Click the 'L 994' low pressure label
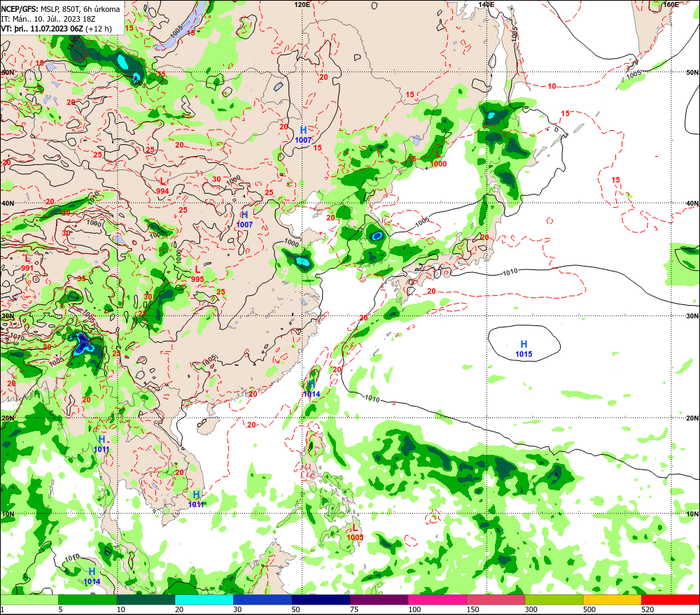 (x=162, y=185)
